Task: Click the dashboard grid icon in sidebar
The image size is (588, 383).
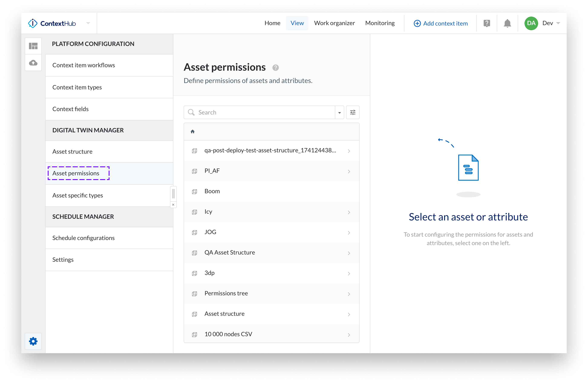Action: tap(33, 46)
